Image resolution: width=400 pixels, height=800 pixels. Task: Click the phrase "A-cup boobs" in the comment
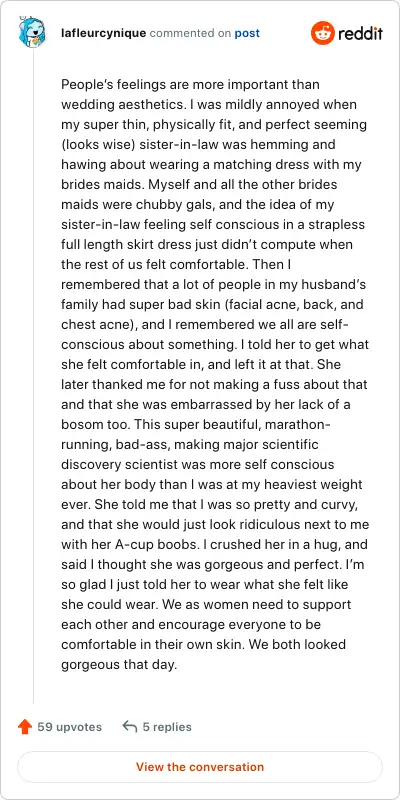click(146, 544)
